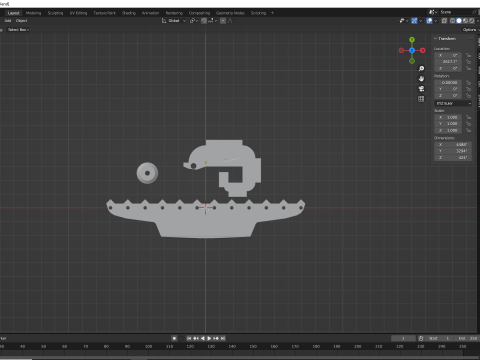Switch to the Compositing workspace
This screenshot has width=480, height=360.
tap(199, 13)
